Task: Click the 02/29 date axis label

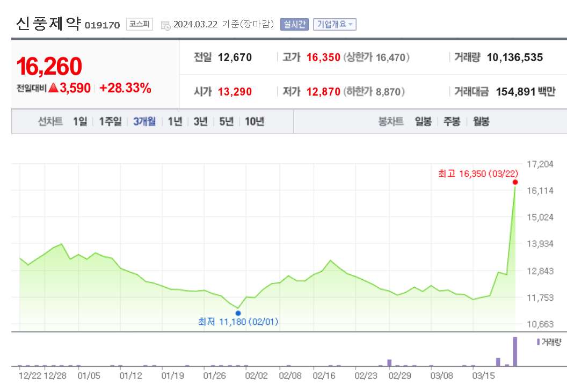Action: pyautogui.click(x=399, y=376)
